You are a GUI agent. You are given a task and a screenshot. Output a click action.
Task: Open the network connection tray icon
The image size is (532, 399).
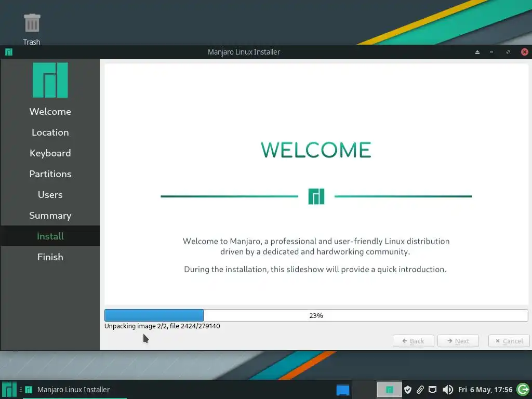point(433,390)
